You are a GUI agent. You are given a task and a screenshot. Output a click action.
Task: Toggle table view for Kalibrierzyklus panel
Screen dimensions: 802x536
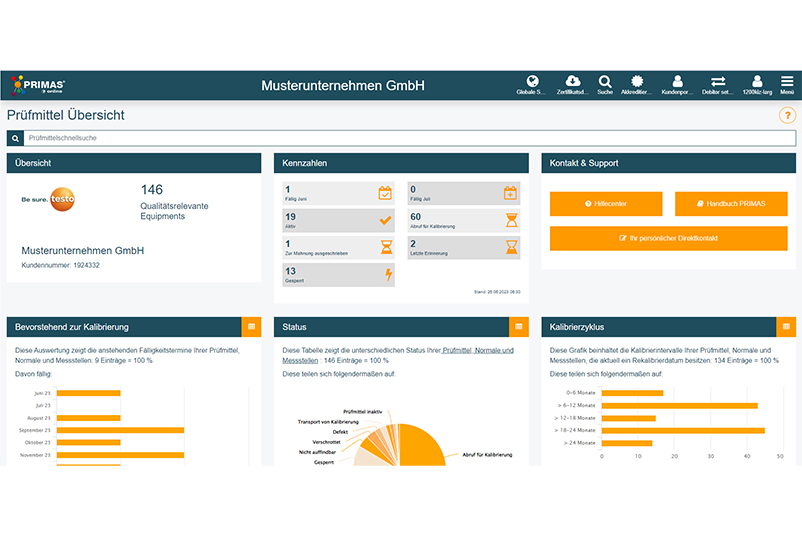tap(786, 327)
